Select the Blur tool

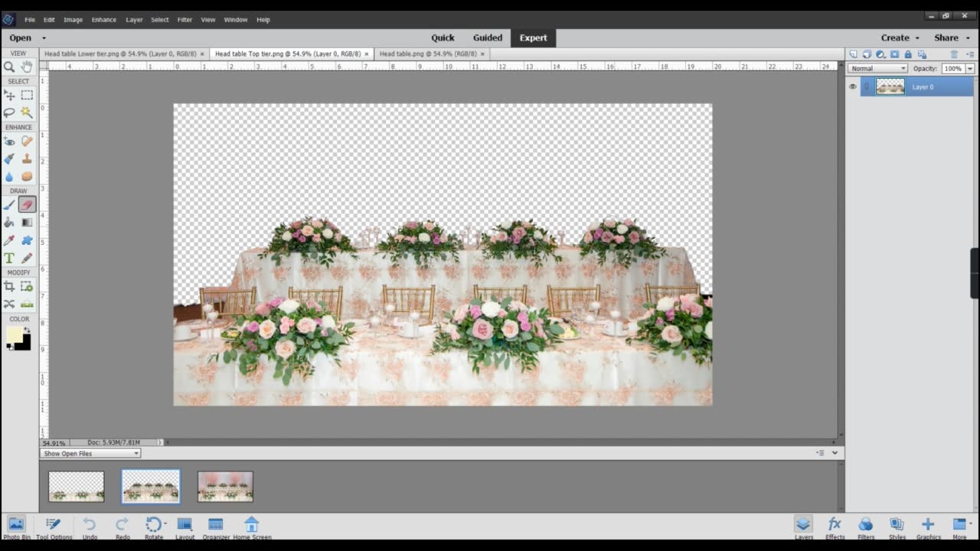[x=9, y=177]
